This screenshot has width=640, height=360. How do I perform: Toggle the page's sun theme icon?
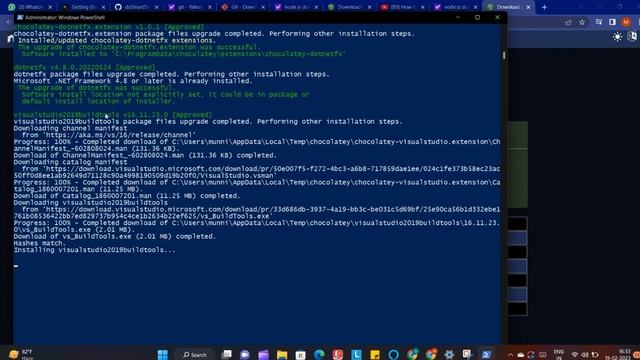point(617,37)
